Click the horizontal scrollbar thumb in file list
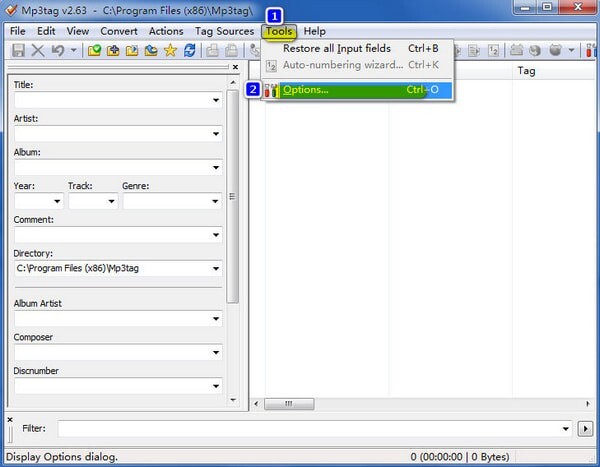600x467 pixels. tap(289, 403)
